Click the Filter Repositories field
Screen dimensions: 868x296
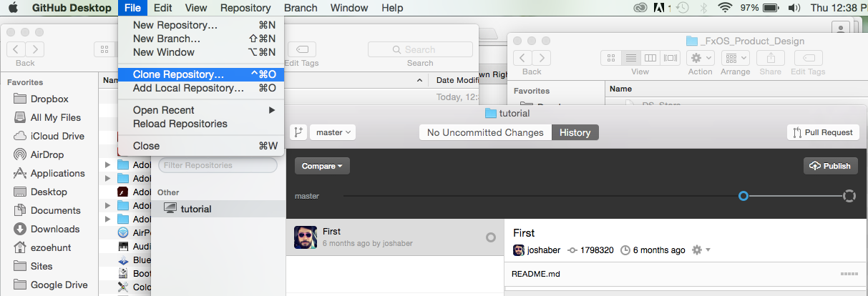pyautogui.click(x=218, y=165)
